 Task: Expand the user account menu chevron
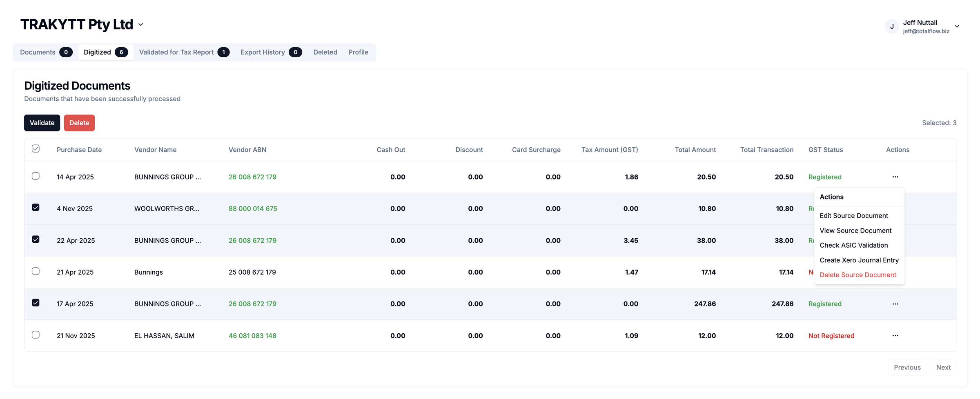[957, 27]
